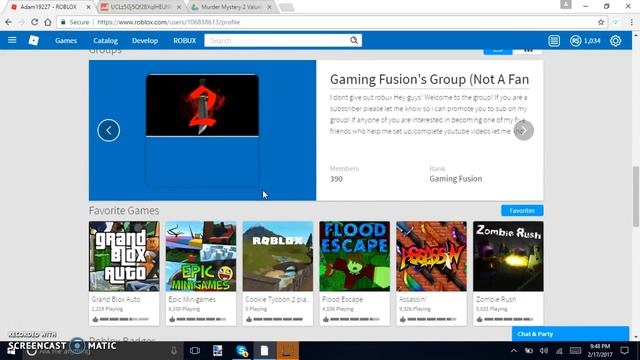Switch Groups to grid view
The width and height of the screenshot is (640, 360).
pyautogui.click(x=528, y=51)
